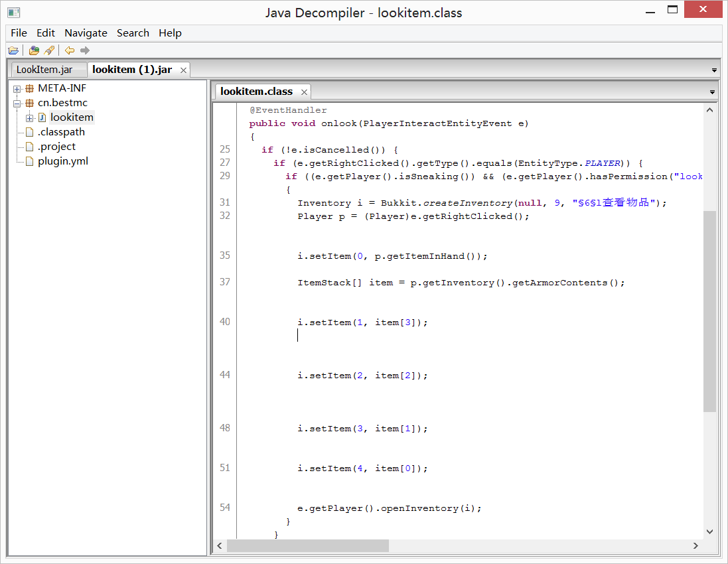Close the lookitem.class editor tab
Image resolution: width=728 pixels, height=564 pixels.
click(305, 92)
